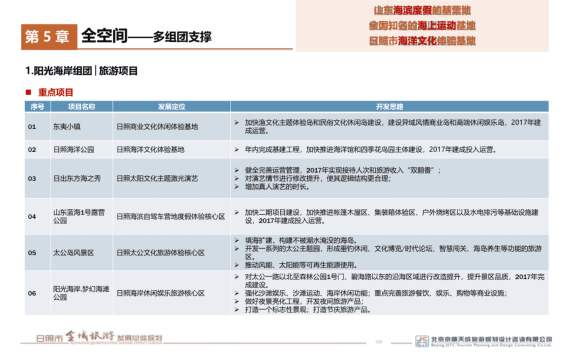
Task: Click the JTC company logo icon in footer
Action: click(x=422, y=341)
